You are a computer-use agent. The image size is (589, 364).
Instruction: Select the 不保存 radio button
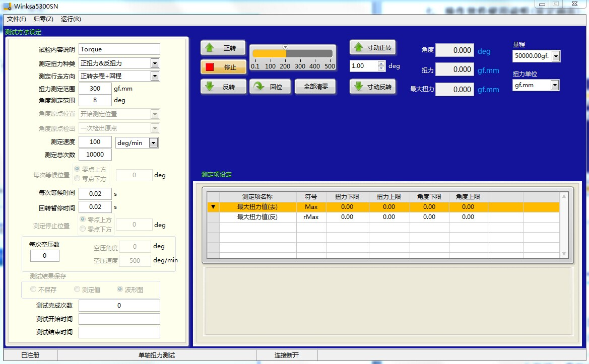click(x=33, y=289)
